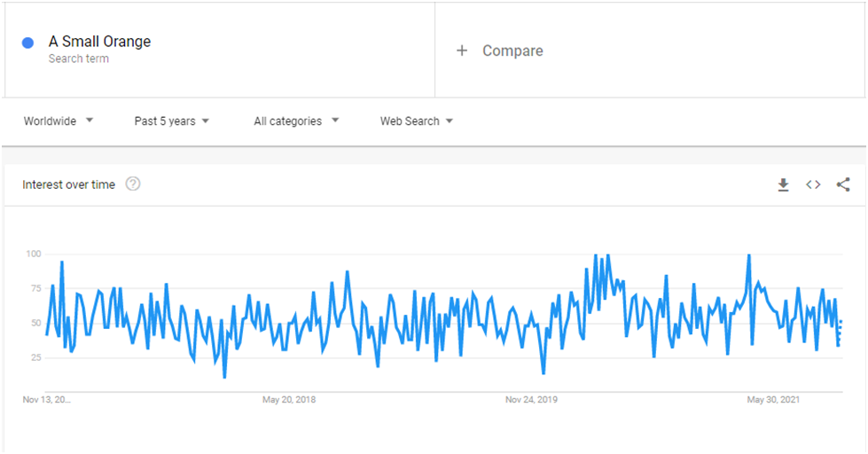This screenshot has height=454, width=868.
Task: Click the Nov 13 start date axis label
Action: (x=46, y=400)
